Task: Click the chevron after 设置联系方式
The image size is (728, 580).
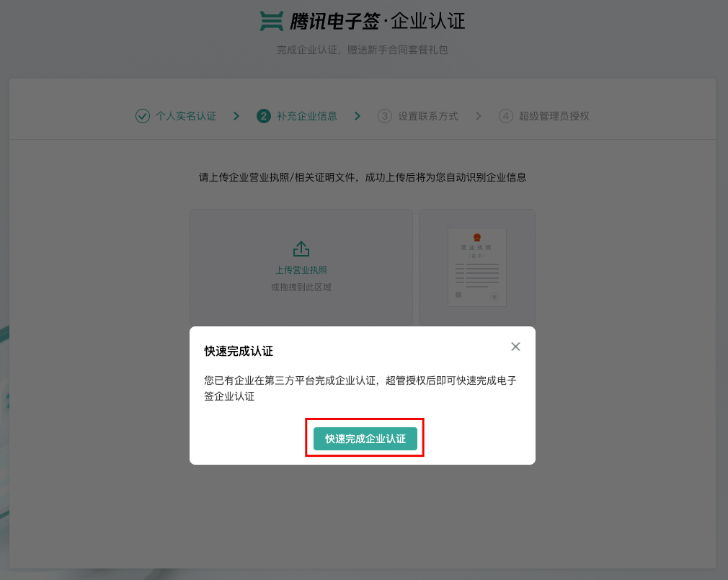Action: (x=478, y=116)
